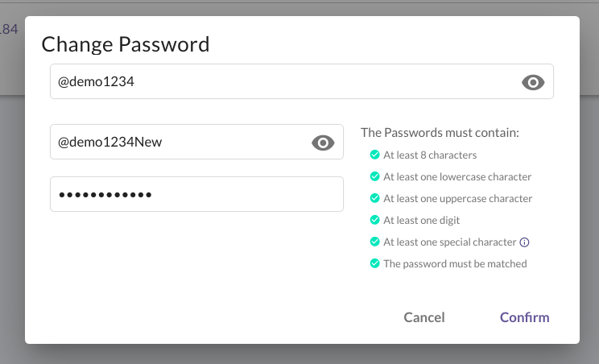
Task: Click the At least one digit text
Action: tap(421, 221)
